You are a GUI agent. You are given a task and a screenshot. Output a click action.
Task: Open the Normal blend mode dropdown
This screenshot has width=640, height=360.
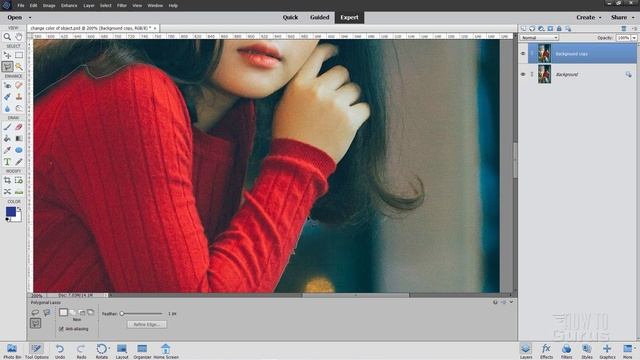pyautogui.click(x=539, y=38)
